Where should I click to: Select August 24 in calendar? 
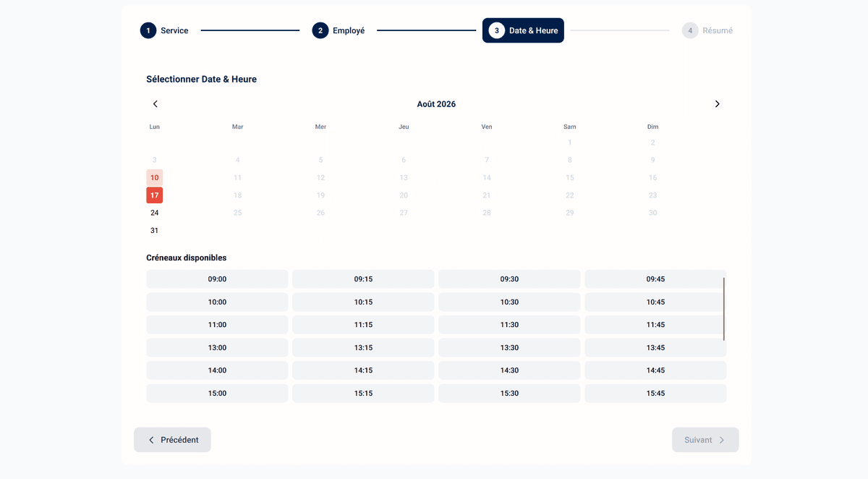click(154, 213)
